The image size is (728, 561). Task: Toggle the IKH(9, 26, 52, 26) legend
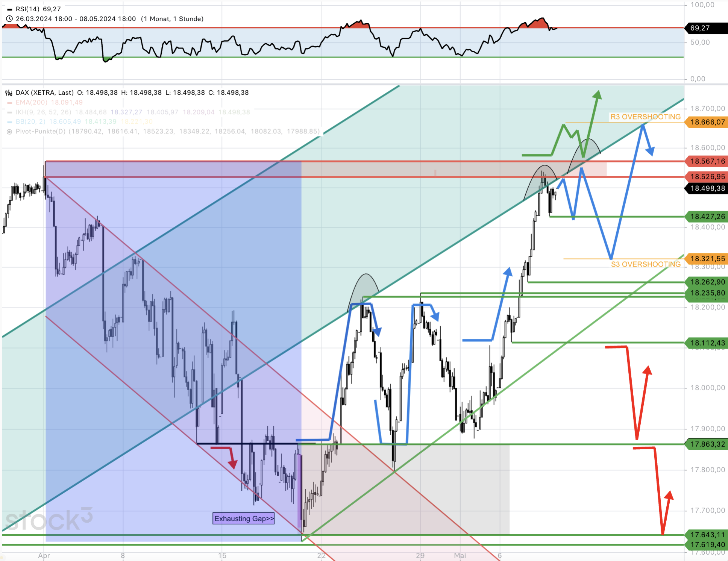click(44, 112)
